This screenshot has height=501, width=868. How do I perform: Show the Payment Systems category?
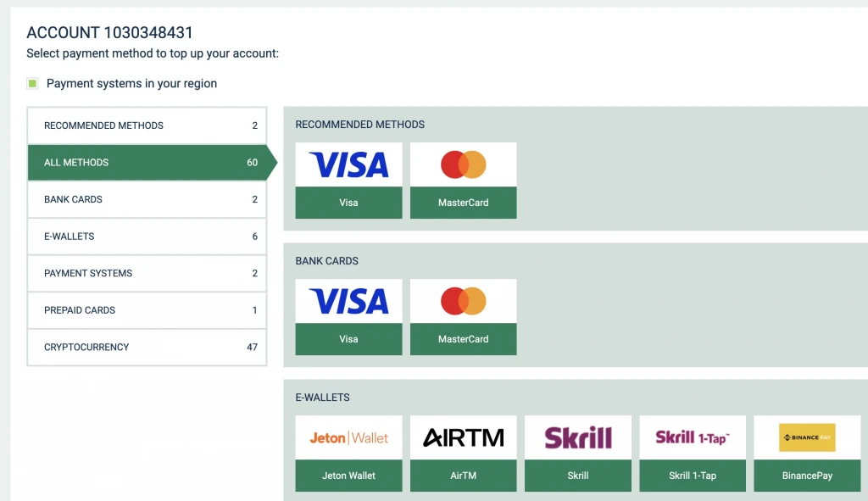147,273
